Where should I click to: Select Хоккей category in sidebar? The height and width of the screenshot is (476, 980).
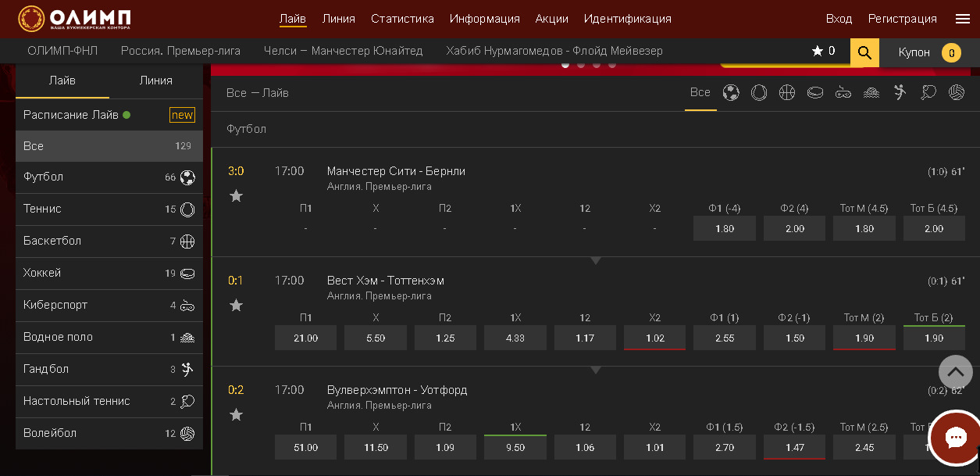(109, 274)
